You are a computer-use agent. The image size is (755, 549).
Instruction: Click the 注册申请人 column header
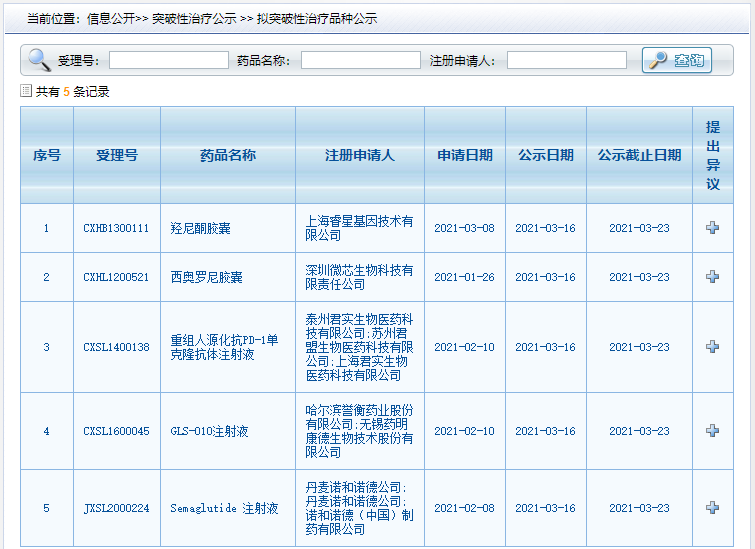point(360,155)
